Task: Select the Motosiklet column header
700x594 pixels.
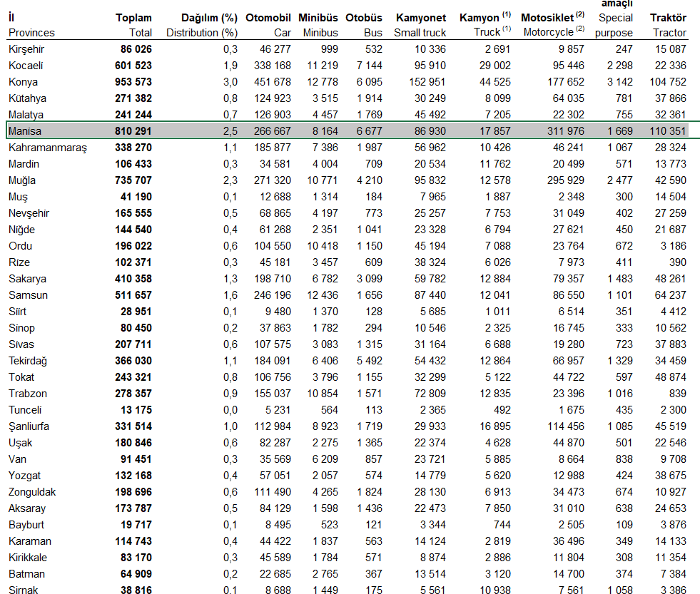Action: click(552, 17)
